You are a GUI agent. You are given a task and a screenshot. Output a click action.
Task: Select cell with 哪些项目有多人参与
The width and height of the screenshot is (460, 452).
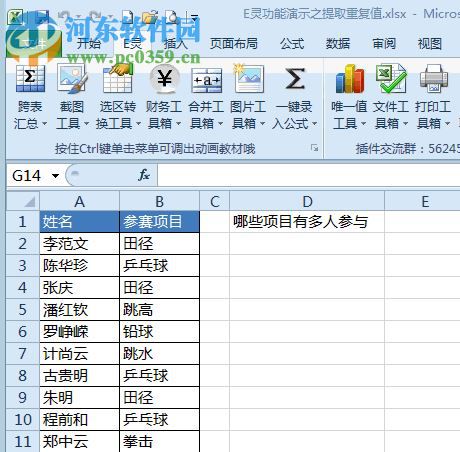307,222
